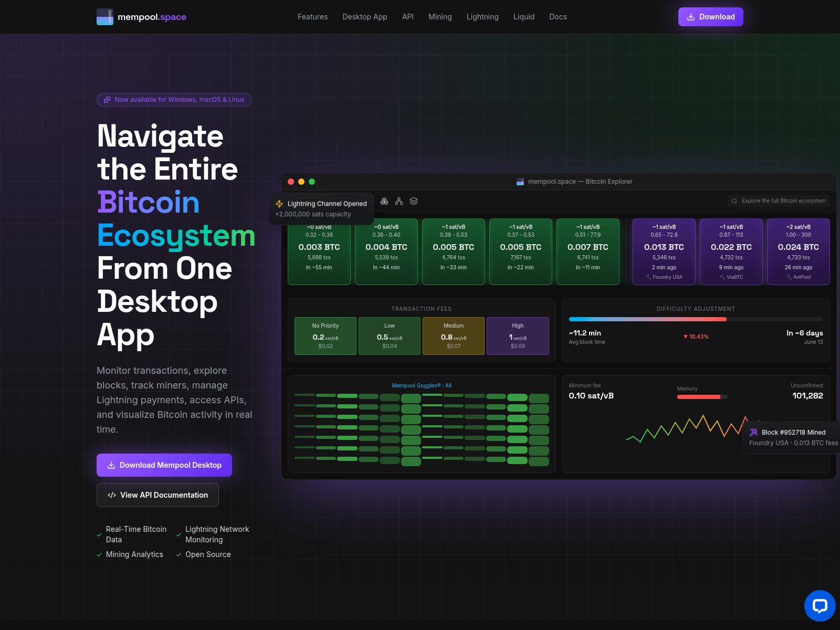Select the Low fee box

pos(390,336)
